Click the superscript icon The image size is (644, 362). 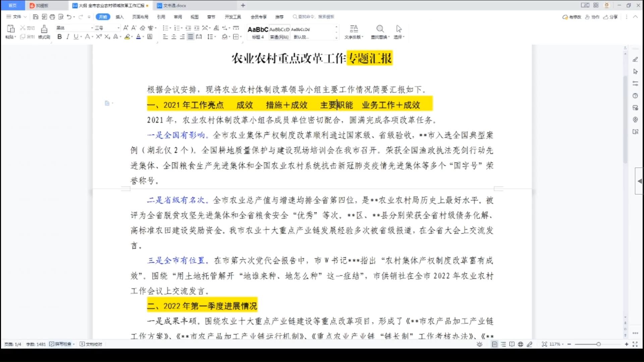[99, 37]
